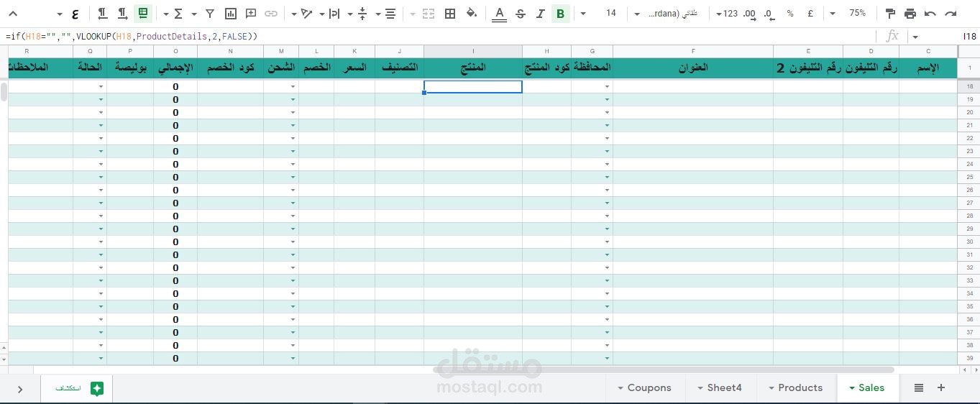Viewport: 980px width, 404px height.
Task: Open the horizontal align tool
Action: coord(390,14)
